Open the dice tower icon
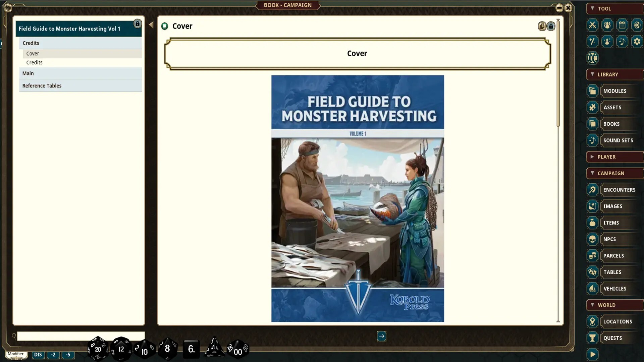Image resolution: width=644 pixels, height=362 pixels. pyautogui.click(x=638, y=25)
